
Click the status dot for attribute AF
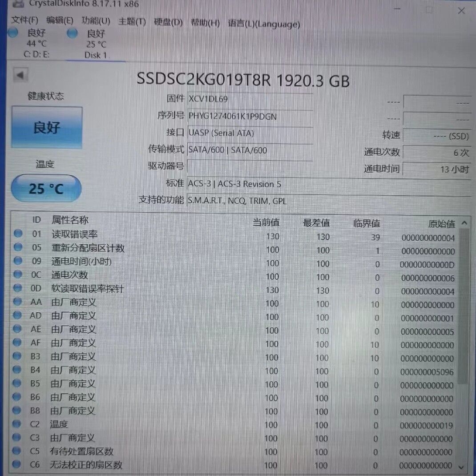(x=17, y=342)
